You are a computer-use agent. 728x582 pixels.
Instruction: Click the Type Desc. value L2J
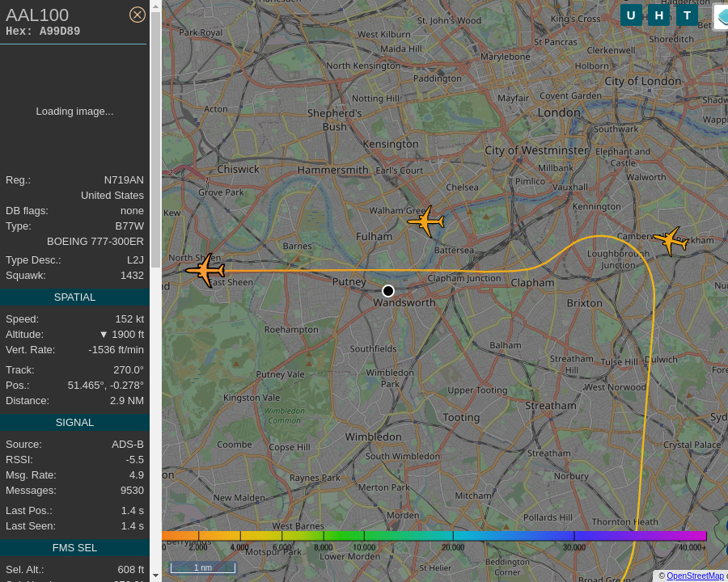(x=135, y=260)
